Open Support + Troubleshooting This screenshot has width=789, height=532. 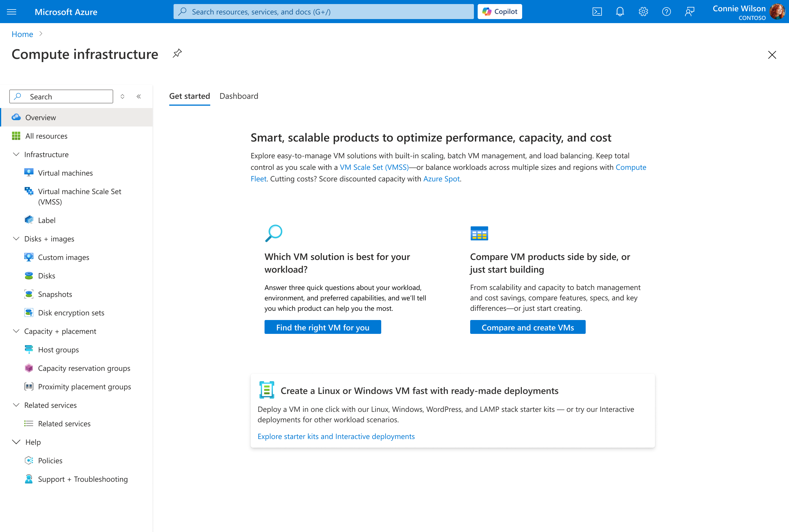point(83,479)
